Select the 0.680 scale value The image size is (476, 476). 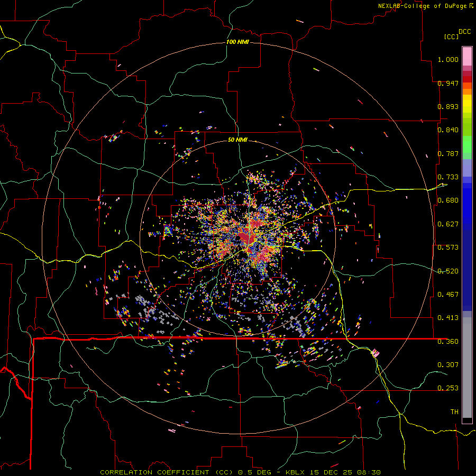click(x=448, y=200)
